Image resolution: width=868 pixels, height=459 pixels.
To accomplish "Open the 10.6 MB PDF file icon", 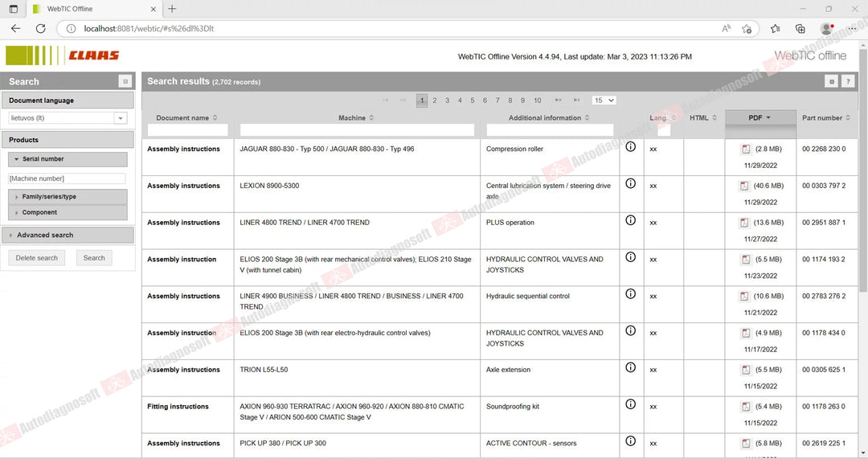I will (x=744, y=296).
